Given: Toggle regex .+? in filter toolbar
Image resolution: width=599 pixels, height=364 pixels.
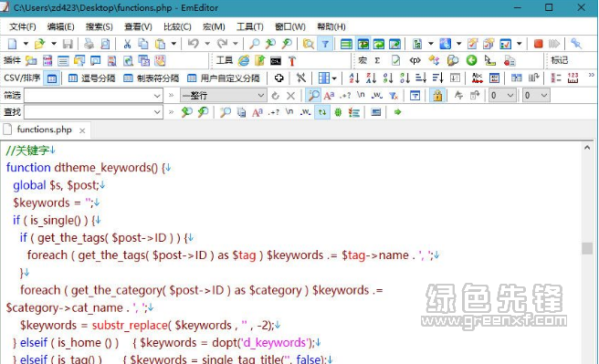Looking at the screenshot, I should (345, 96).
